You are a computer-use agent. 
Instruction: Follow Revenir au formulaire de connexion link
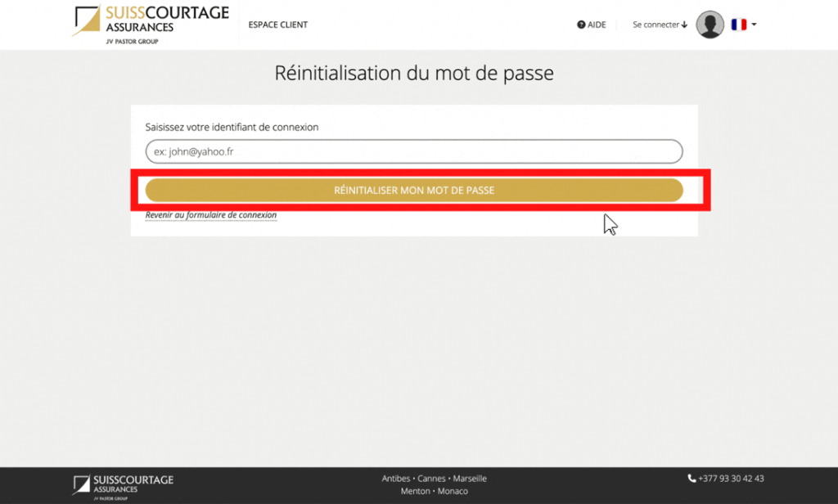pyautogui.click(x=211, y=215)
